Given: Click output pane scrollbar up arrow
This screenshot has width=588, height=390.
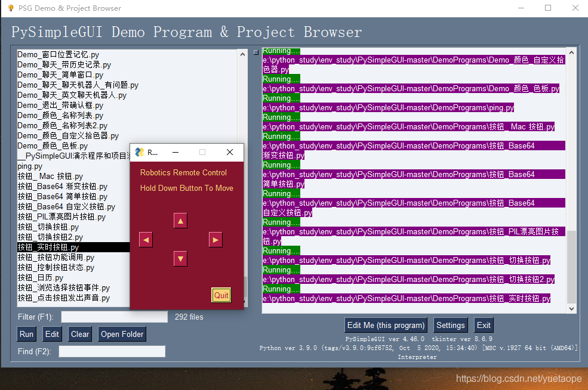Looking at the screenshot, I should point(571,53).
